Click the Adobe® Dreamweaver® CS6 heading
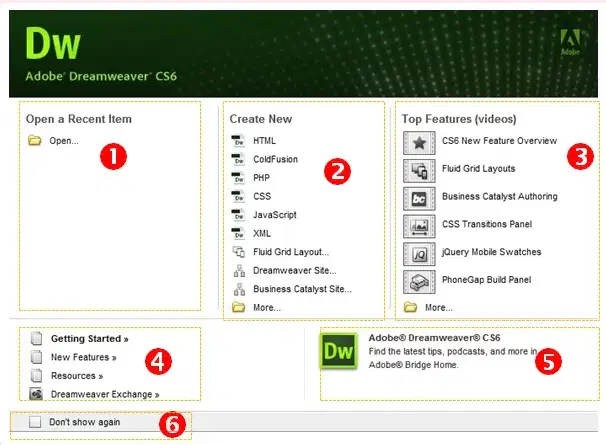 (434, 338)
